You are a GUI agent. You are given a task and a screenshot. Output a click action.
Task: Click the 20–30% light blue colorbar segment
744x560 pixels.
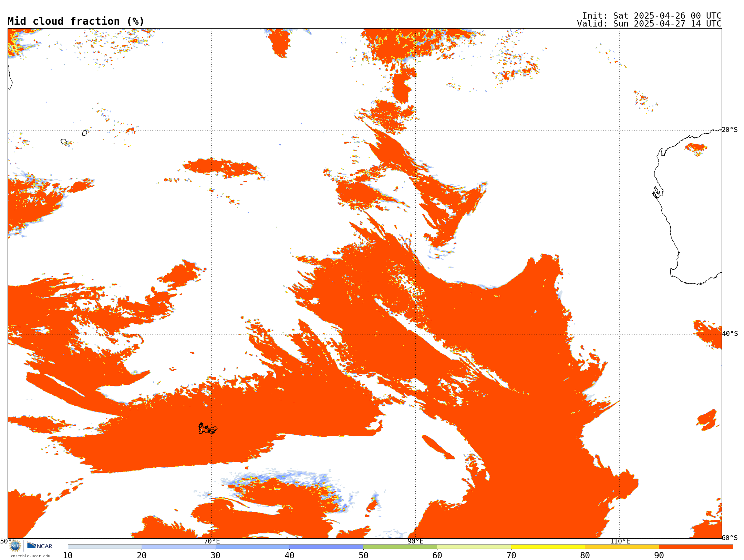point(178,547)
